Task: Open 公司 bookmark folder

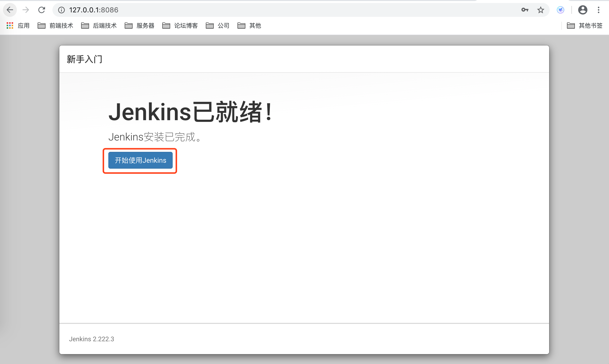Action: (x=218, y=25)
